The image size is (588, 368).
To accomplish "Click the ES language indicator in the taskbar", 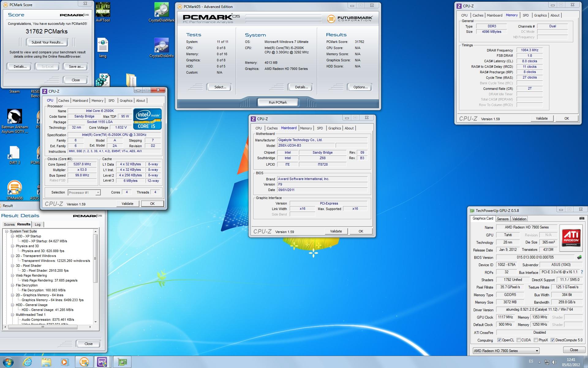I will point(531,361).
